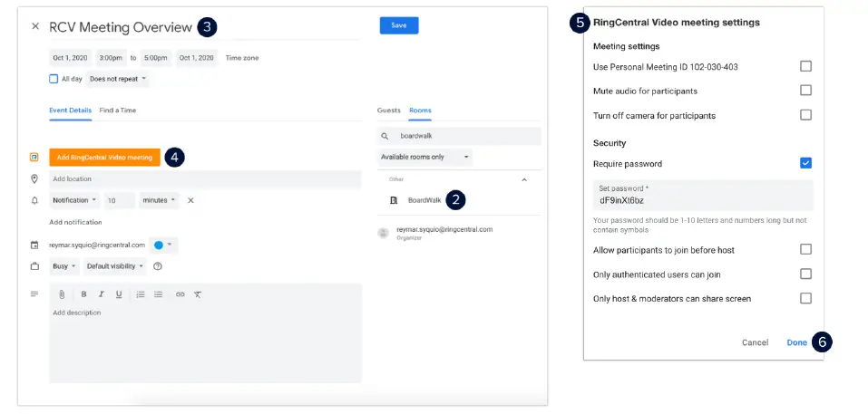Click the search magnifier icon in Rooms
This screenshot has height=414, width=868.
click(x=385, y=136)
